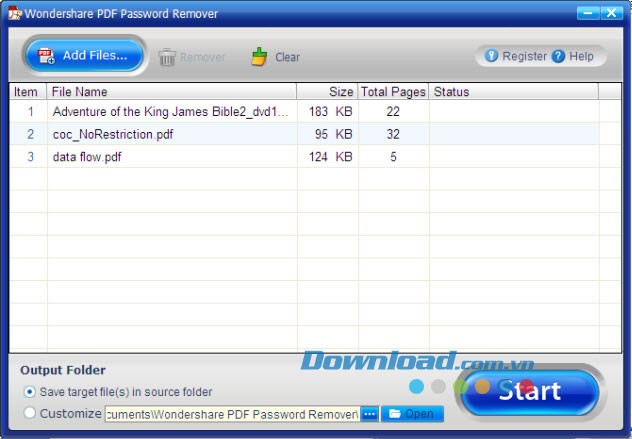Click the Help question mark icon
This screenshot has height=439, width=632.
point(558,56)
